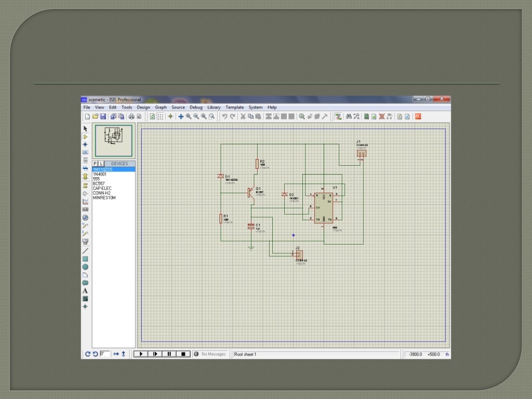Select Junction dot mode tool
This screenshot has height=399, width=532.
click(85, 144)
